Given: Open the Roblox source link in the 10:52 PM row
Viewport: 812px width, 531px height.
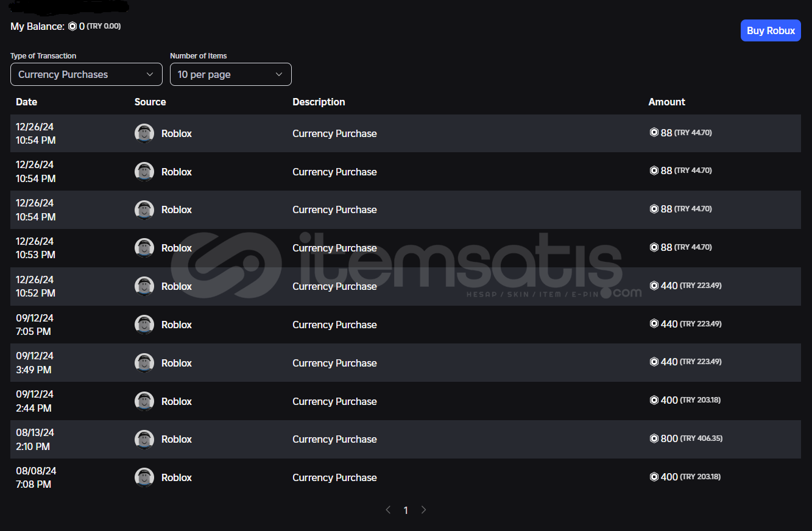Looking at the screenshot, I should point(177,286).
